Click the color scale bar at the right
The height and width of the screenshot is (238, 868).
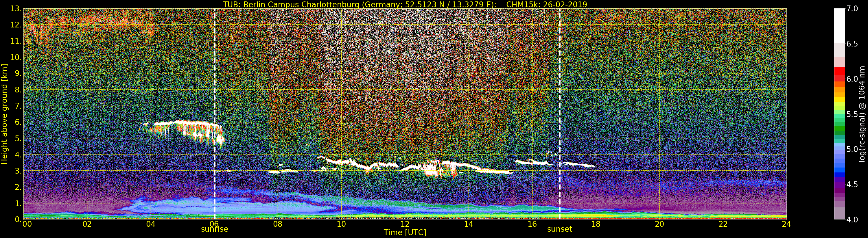tap(839, 114)
